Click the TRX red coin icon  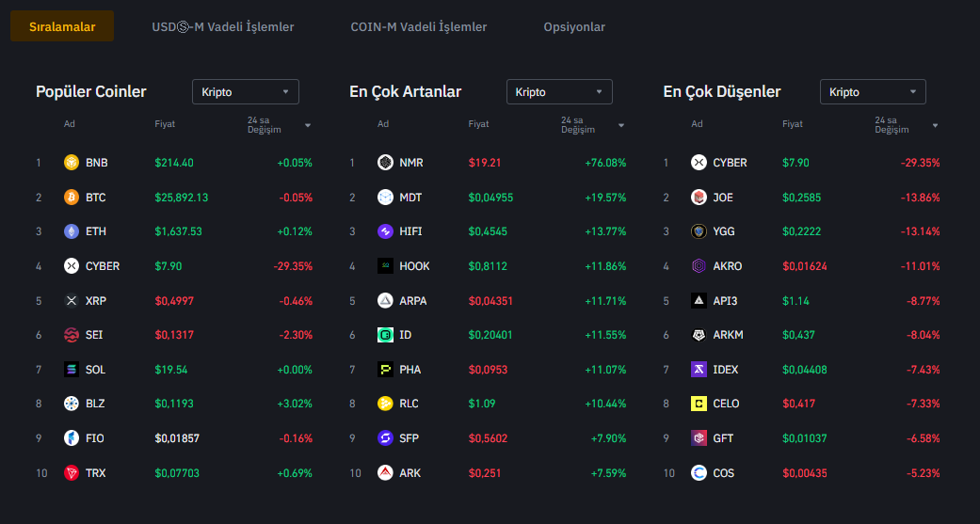point(71,472)
